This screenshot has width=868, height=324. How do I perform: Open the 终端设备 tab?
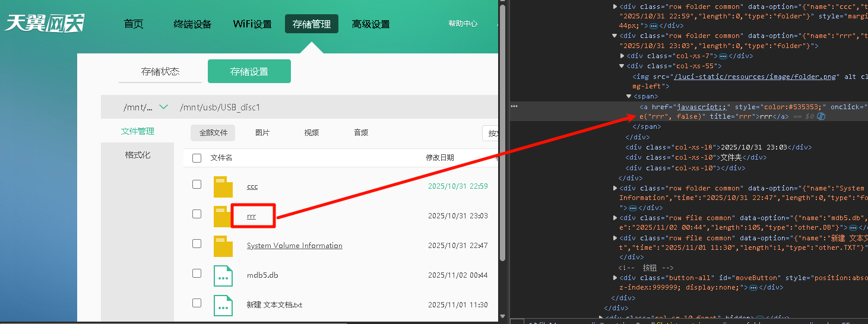point(192,24)
